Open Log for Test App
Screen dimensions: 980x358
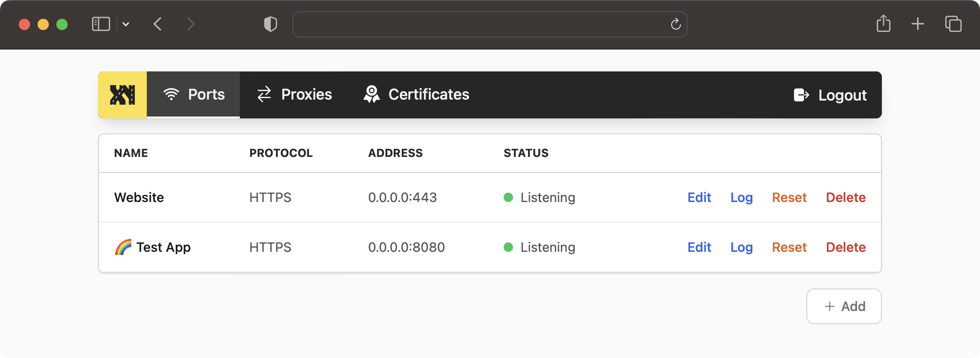tap(742, 248)
